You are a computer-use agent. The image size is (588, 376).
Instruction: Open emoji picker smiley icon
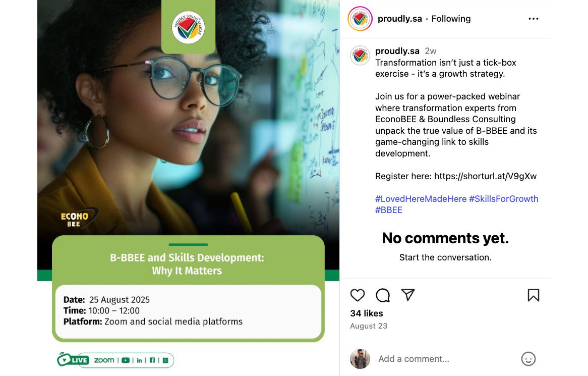pos(528,359)
